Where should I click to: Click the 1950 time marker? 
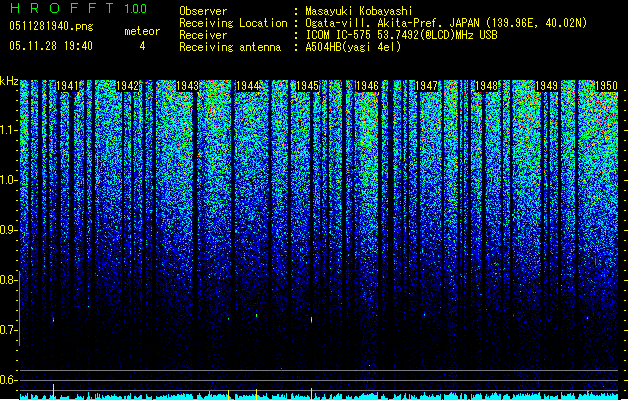coord(606,86)
